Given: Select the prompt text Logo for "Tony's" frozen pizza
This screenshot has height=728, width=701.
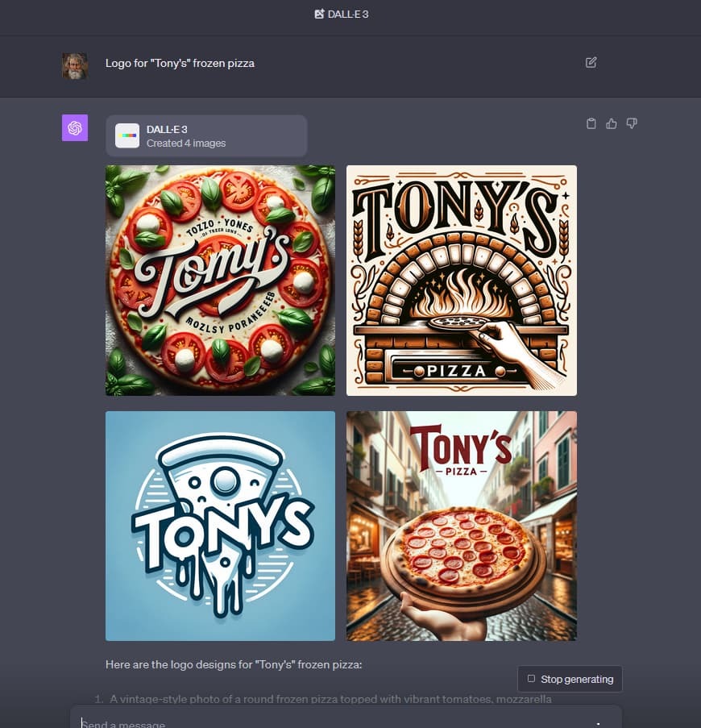Looking at the screenshot, I should (x=180, y=63).
